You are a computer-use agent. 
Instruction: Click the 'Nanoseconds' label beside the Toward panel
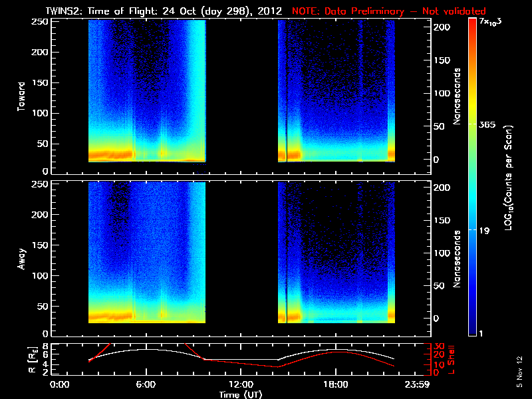coord(458,96)
